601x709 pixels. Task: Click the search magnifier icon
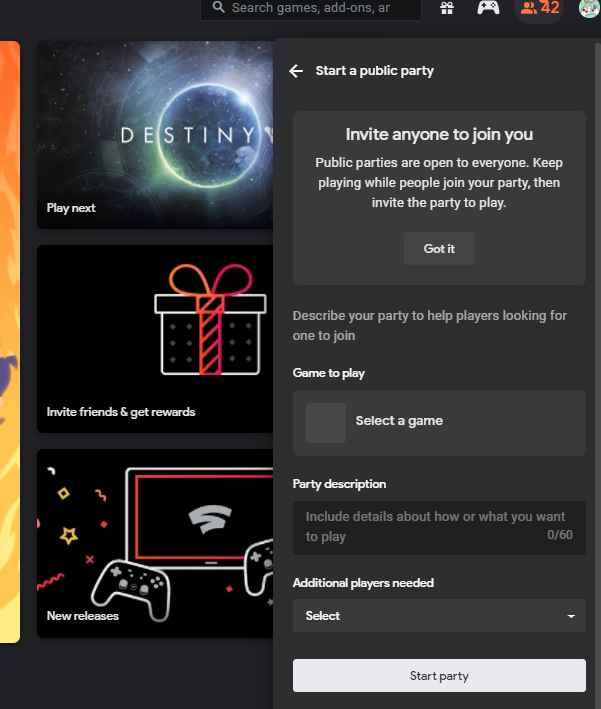(219, 7)
